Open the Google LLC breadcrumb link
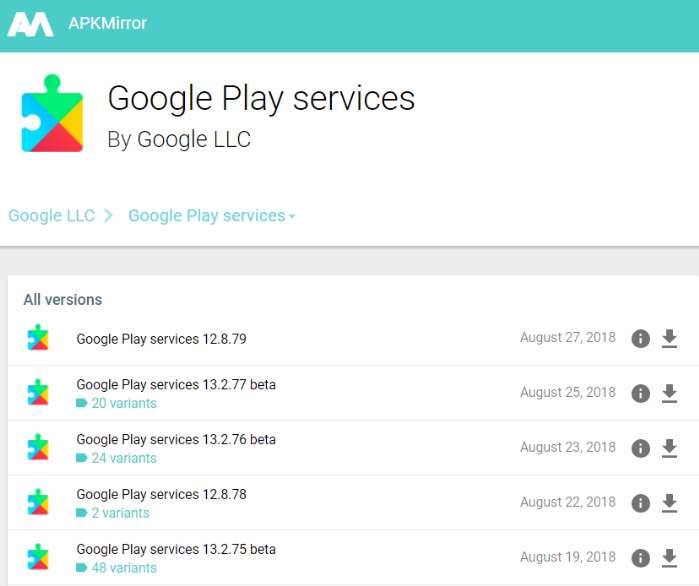The height and width of the screenshot is (586, 699). [52, 216]
